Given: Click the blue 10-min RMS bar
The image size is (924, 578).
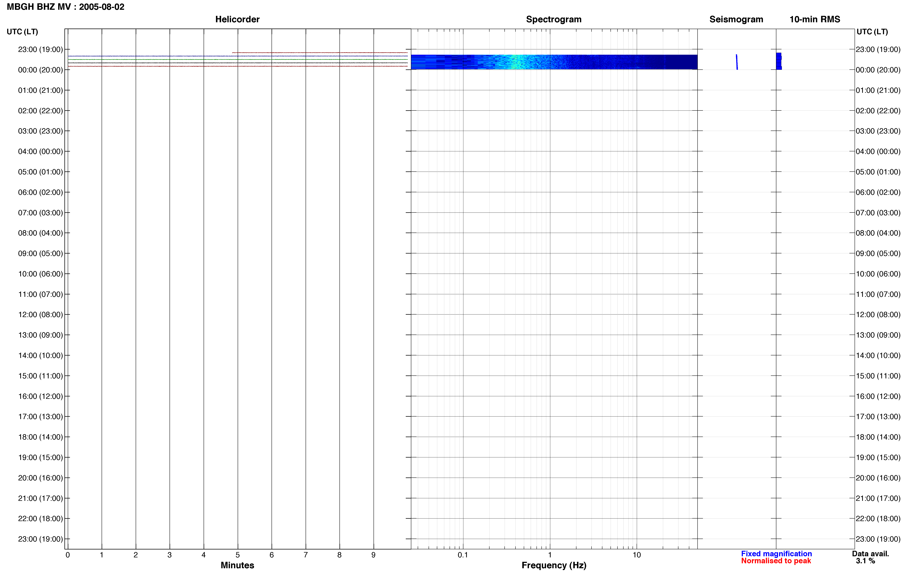Looking at the screenshot, I should (779, 61).
